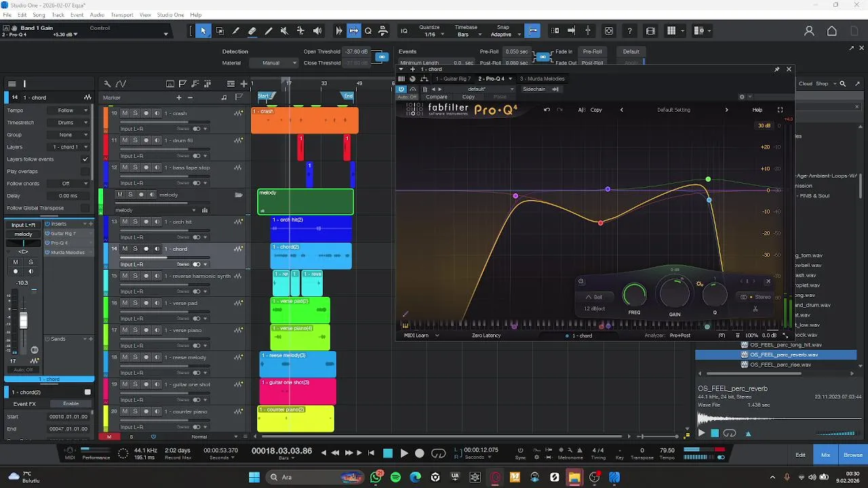Open Windows Start menu

click(x=254, y=477)
